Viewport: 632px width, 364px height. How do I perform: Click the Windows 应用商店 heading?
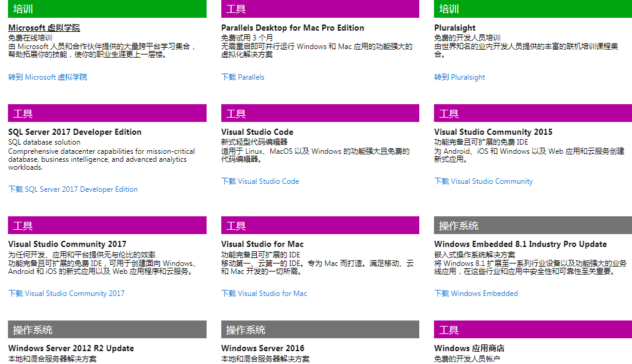coord(469,348)
